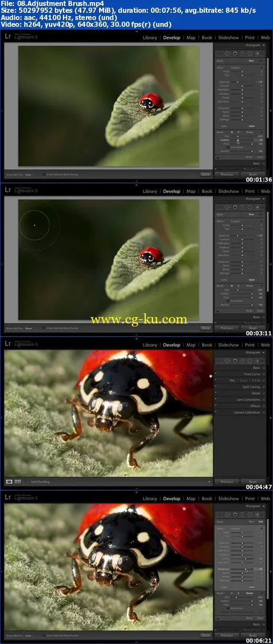Open Web module in 00:03:11 frame
The image size is (273, 644).
(265, 192)
